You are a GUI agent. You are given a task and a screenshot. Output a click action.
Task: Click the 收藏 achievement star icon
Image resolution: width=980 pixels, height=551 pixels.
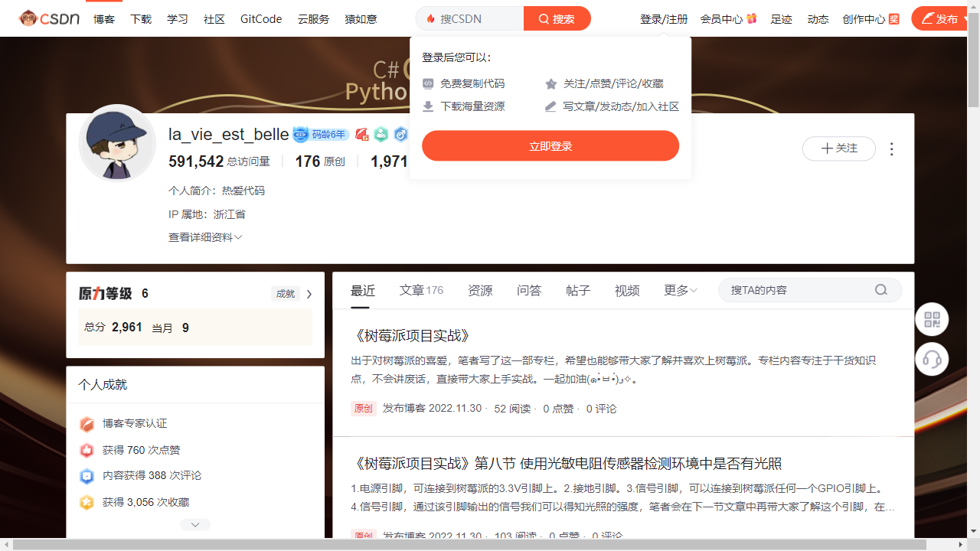point(87,502)
